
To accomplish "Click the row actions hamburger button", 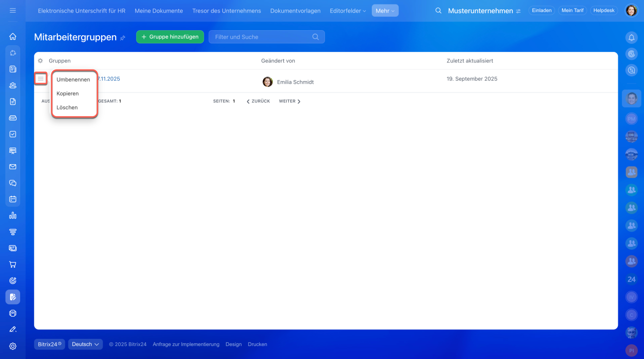I will click(x=41, y=79).
